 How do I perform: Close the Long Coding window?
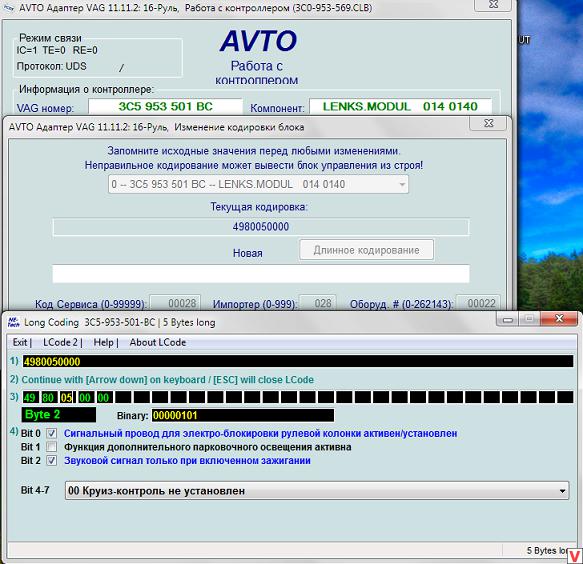(x=559, y=319)
